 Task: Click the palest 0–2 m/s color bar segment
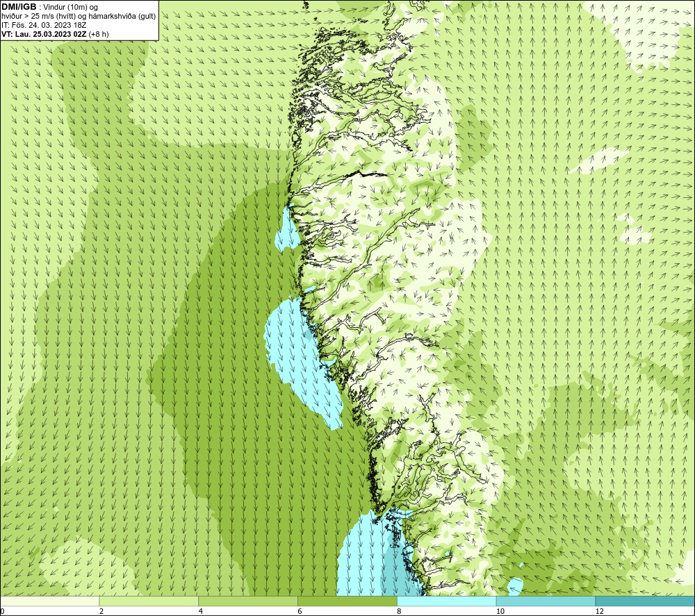click(49, 601)
